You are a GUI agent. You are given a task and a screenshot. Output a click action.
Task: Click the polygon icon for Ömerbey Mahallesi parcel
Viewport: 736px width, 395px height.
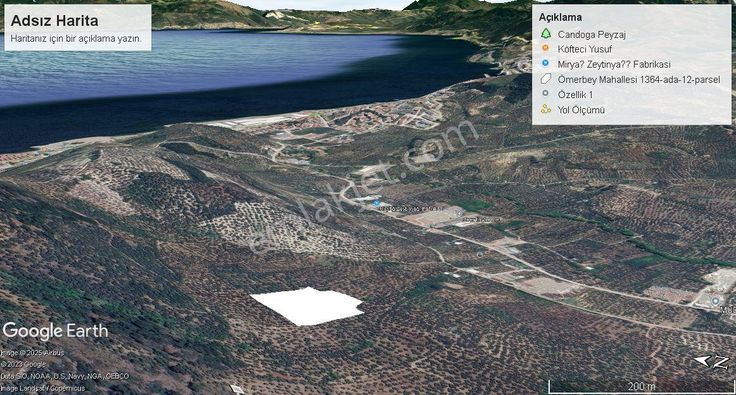pyautogui.click(x=545, y=79)
